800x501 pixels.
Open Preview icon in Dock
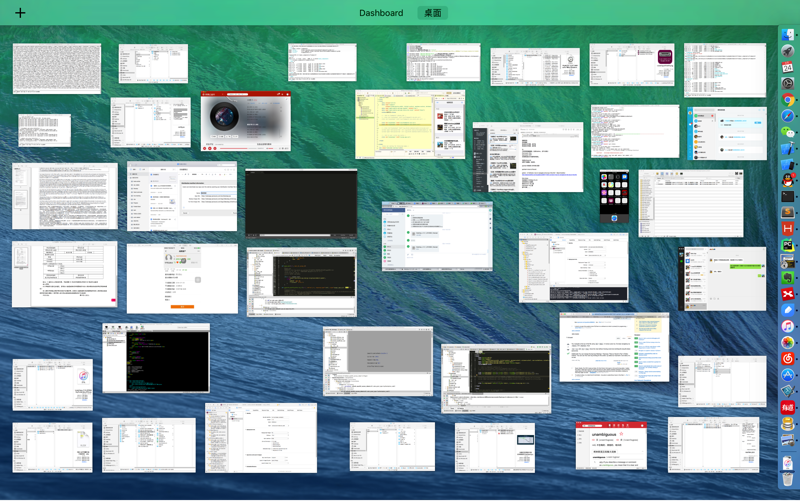(788, 439)
